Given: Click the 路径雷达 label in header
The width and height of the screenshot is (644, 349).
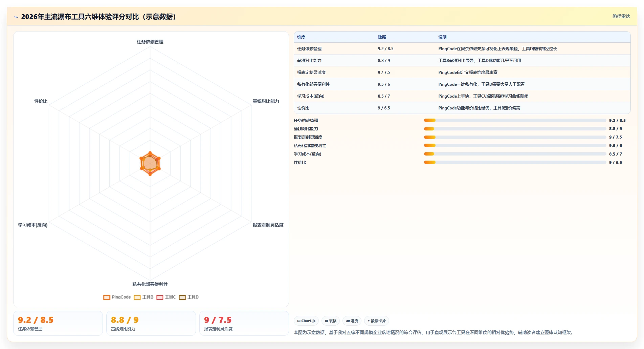Looking at the screenshot, I should [x=621, y=16].
